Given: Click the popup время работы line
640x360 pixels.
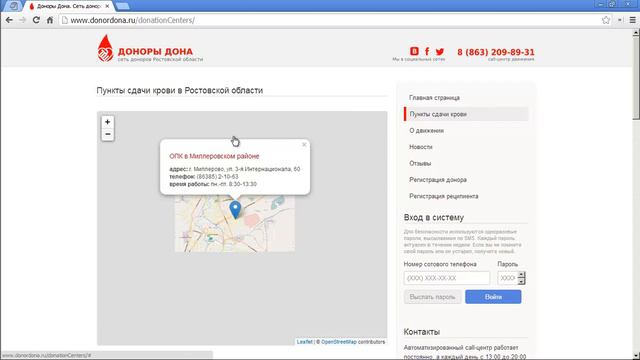Looking at the screenshot, I should tap(213, 184).
